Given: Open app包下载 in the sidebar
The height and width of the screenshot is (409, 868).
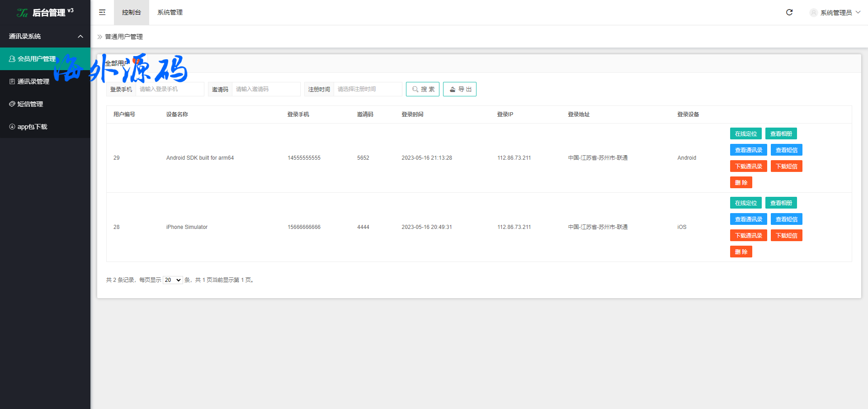Looking at the screenshot, I should (x=32, y=127).
